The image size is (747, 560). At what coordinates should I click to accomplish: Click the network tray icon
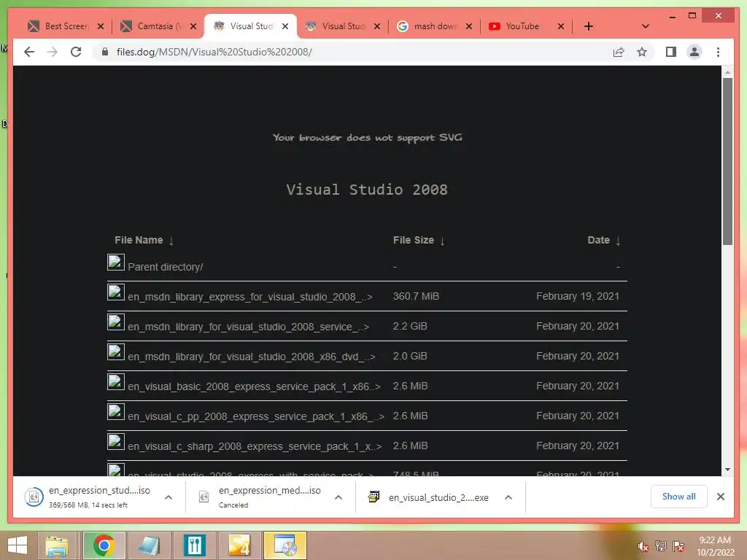pos(660,546)
